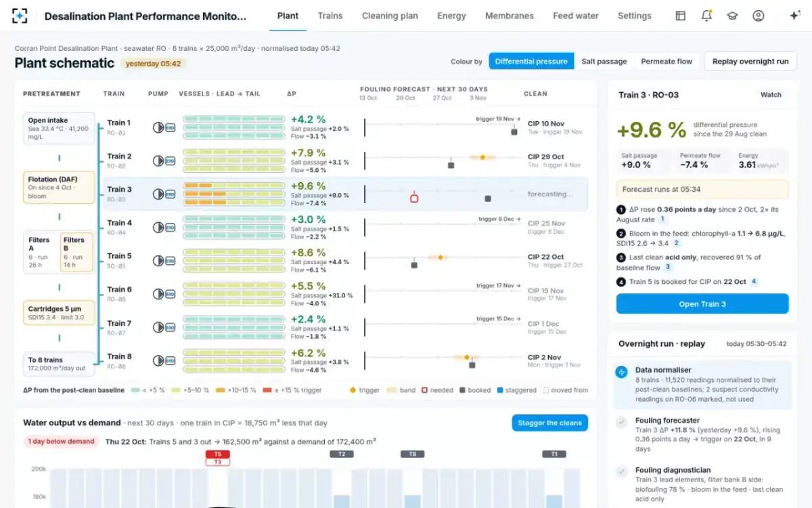The width and height of the screenshot is (812, 508).
Task: Open the Cleaning plan tab
Action: pyautogui.click(x=390, y=16)
